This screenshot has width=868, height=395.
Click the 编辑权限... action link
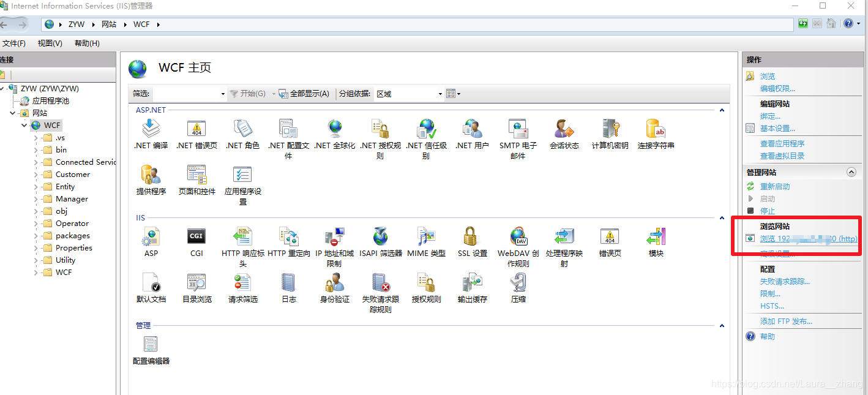tap(777, 89)
